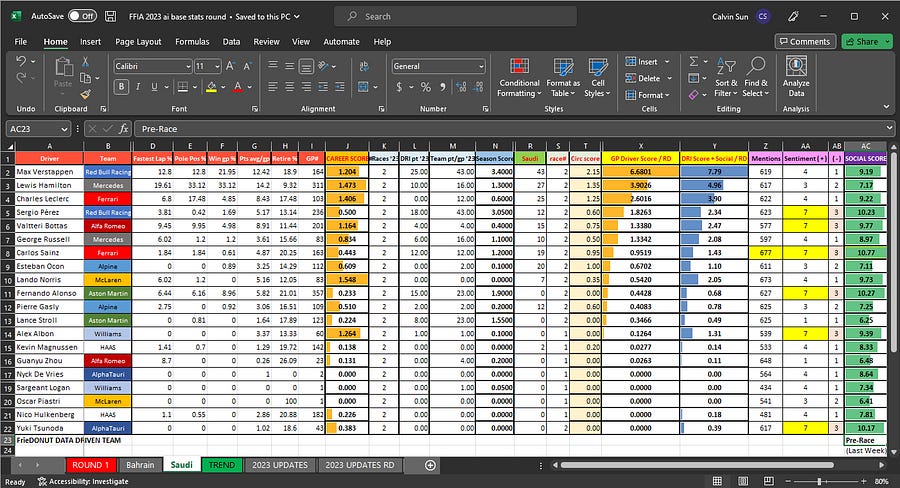Switch to the Bahrain sheet tab
The width and height of the screenshot is (900, 488).
pos(139,465)
